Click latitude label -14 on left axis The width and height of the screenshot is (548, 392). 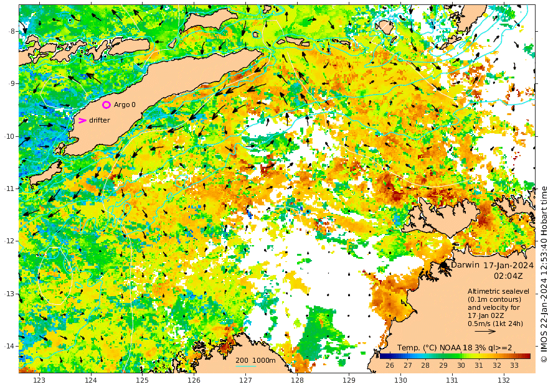tap(10, 346)
